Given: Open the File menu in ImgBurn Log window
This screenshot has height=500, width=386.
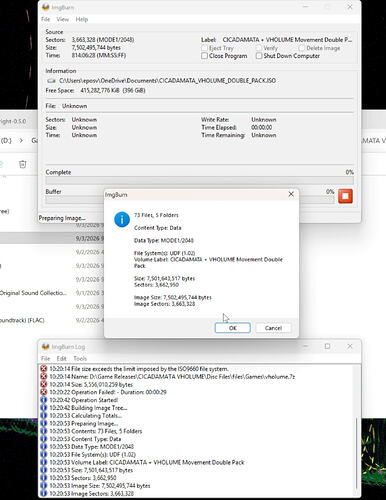Looking at the screenshot, I should coord(45,359).
